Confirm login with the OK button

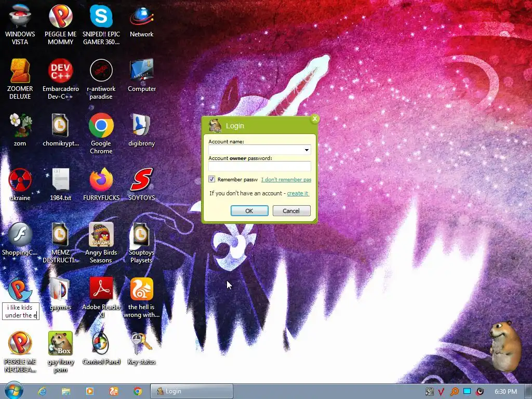(x=249, y=211)
